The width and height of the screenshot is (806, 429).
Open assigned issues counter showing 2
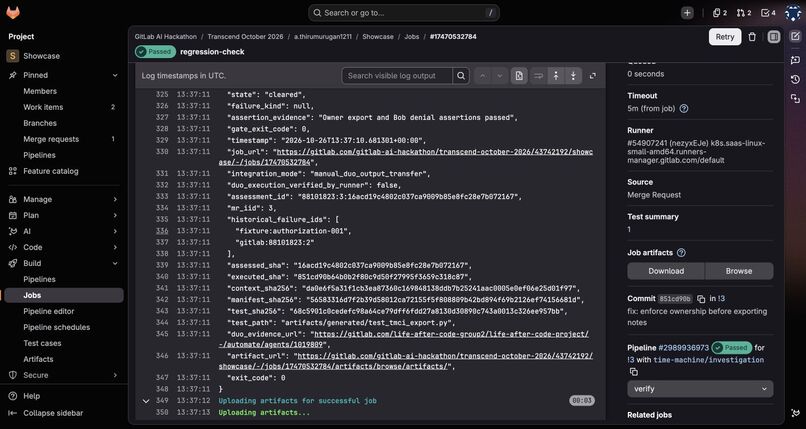[x=720, y=13]
